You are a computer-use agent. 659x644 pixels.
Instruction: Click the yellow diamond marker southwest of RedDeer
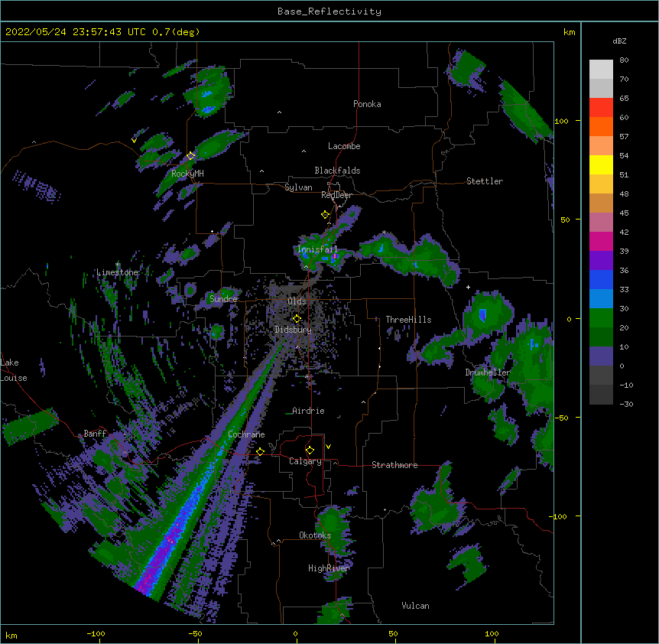[326, 214]
